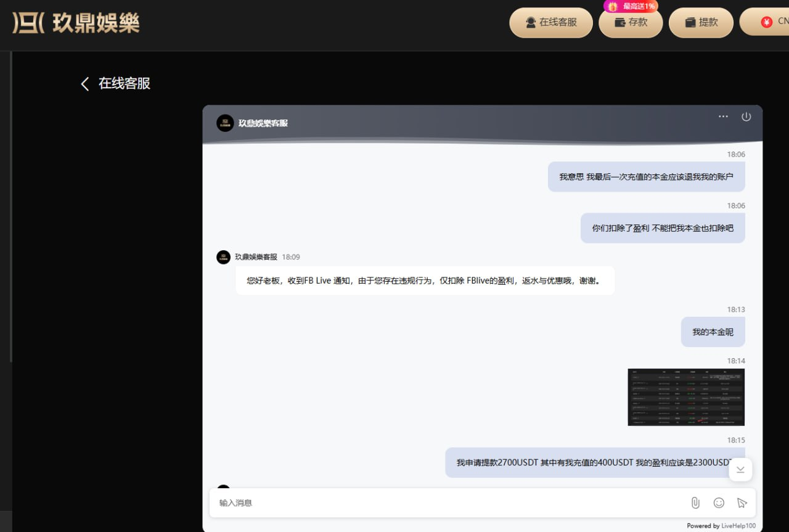Click the back chevron next to 在线客服
The image size is (789, 532).
pyautogui.click(x=84, y=83)
